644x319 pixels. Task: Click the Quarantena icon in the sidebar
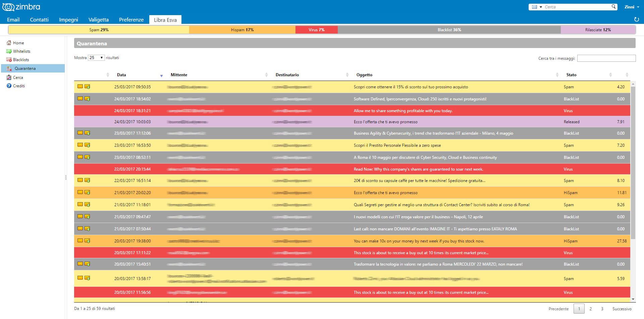click(x=9, y=69)
